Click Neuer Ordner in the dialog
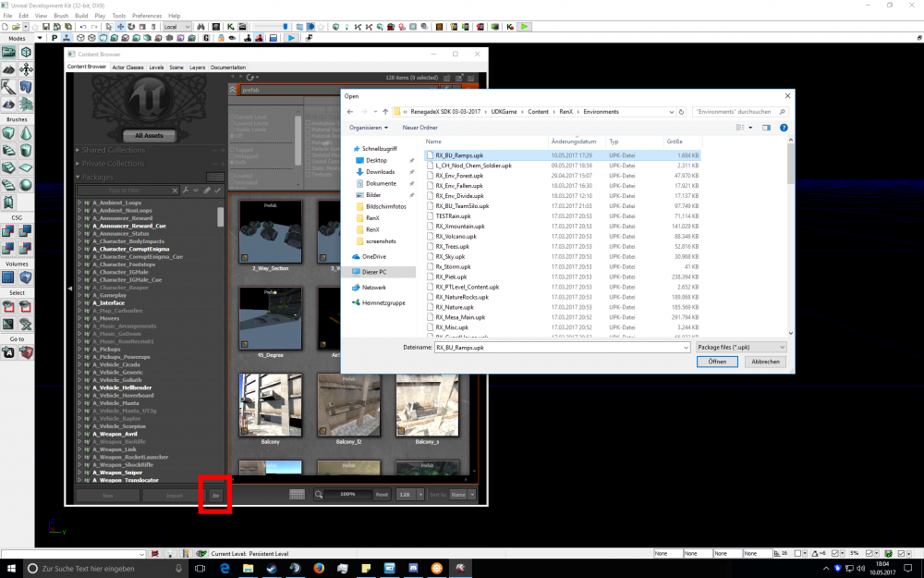This screenshot has width=924, height=578. coord(419,128)
